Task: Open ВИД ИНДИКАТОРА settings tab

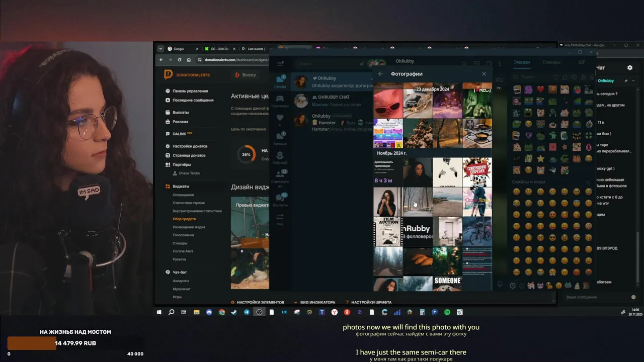Action: [x=314, y=303]
